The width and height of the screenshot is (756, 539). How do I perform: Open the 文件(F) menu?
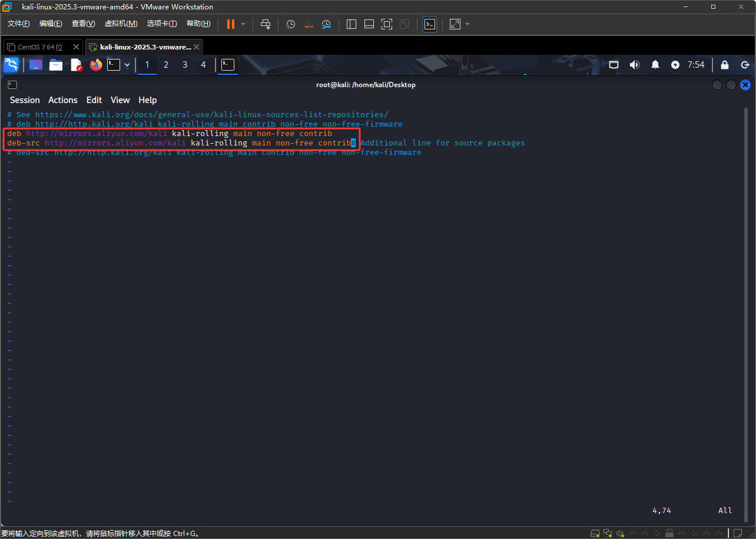19,24
